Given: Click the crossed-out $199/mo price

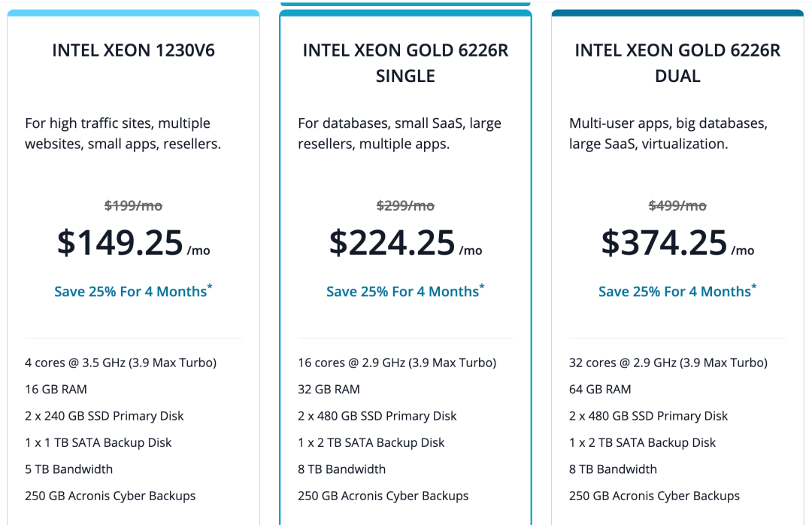Looking at the screenshot, I should [133, 206].
